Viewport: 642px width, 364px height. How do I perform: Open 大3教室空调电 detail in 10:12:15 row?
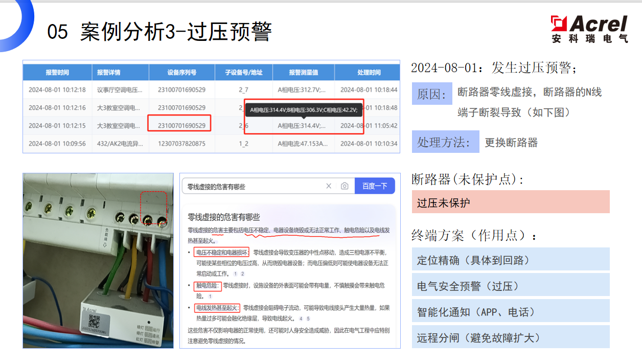(119, 125)
